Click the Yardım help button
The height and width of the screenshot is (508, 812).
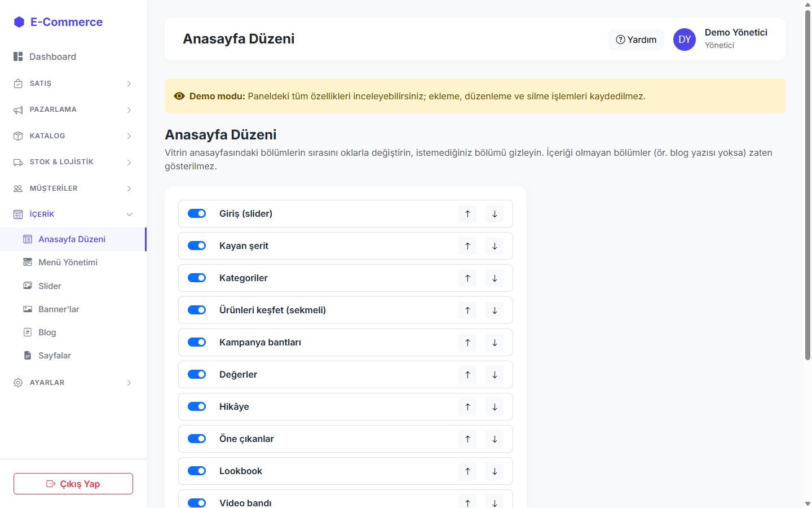636,40
